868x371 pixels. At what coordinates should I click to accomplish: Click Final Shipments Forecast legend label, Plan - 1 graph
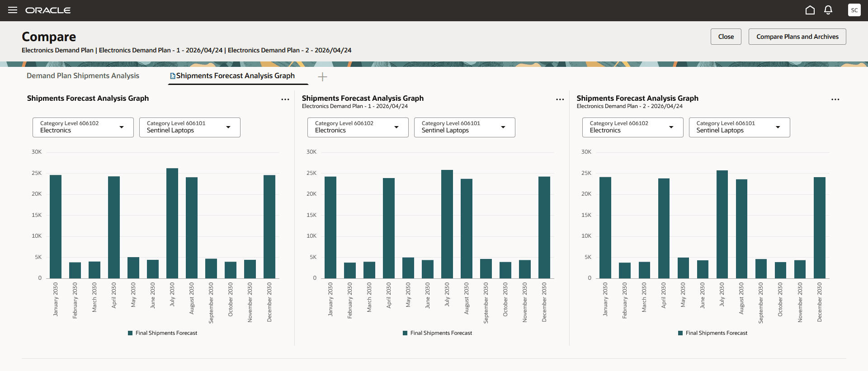441,333
